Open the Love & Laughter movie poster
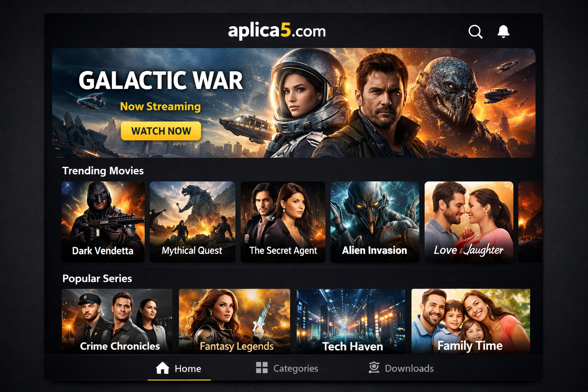Screen dimensions: 588x392 pos(469,222)
